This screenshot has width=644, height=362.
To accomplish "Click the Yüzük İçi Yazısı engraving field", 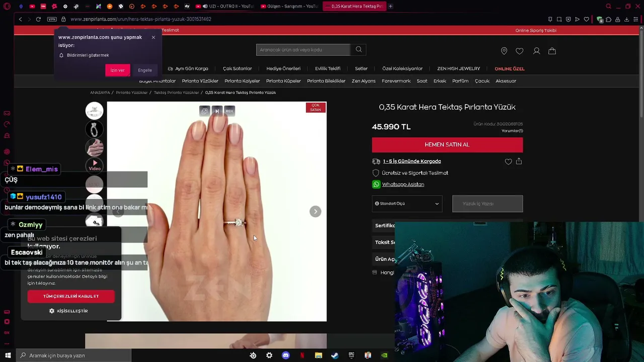I will [x=488, y=204].
